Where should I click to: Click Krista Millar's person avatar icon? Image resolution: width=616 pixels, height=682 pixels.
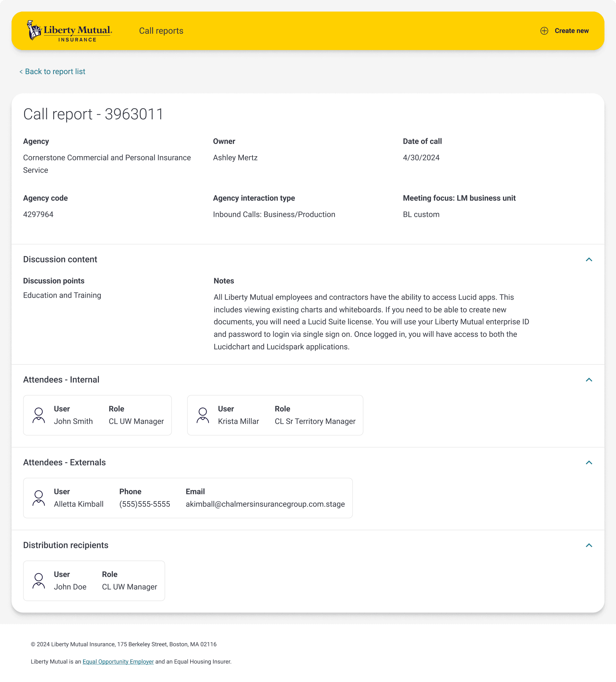pyautogui.click(x=203, y=415)
